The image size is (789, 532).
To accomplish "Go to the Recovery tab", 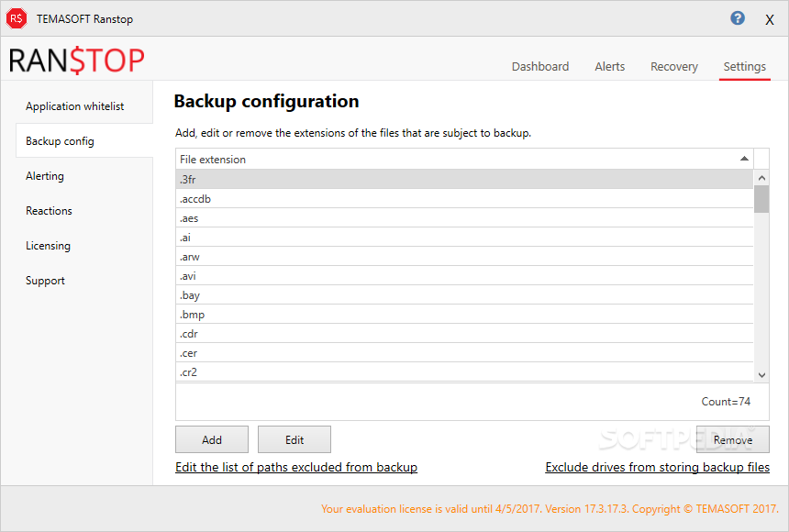I will pos(673,66).
